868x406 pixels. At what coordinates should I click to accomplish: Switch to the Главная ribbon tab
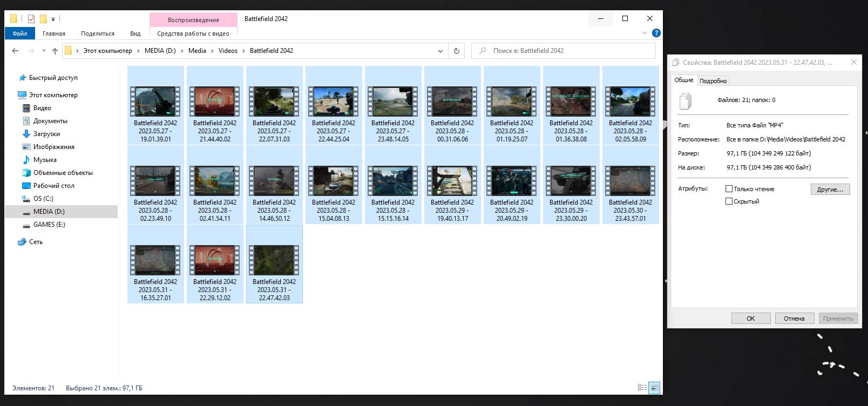(x=54, y=33)
